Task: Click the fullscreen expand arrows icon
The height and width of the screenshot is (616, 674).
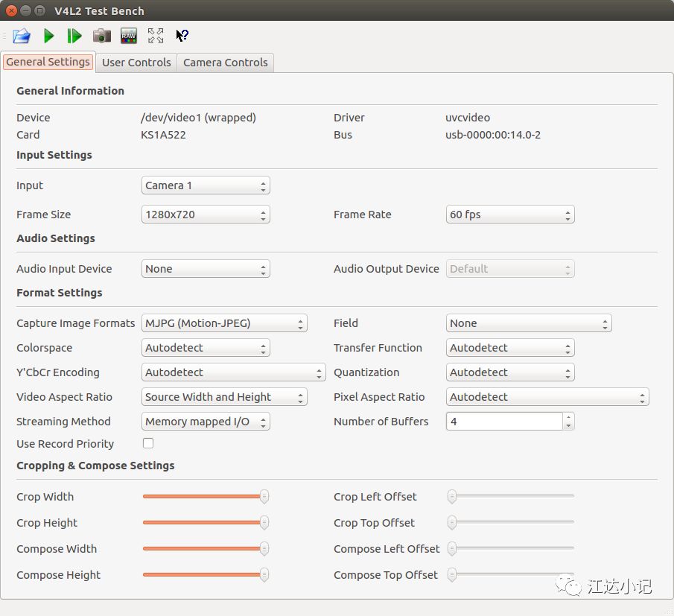Action: [x=156, y=36]
